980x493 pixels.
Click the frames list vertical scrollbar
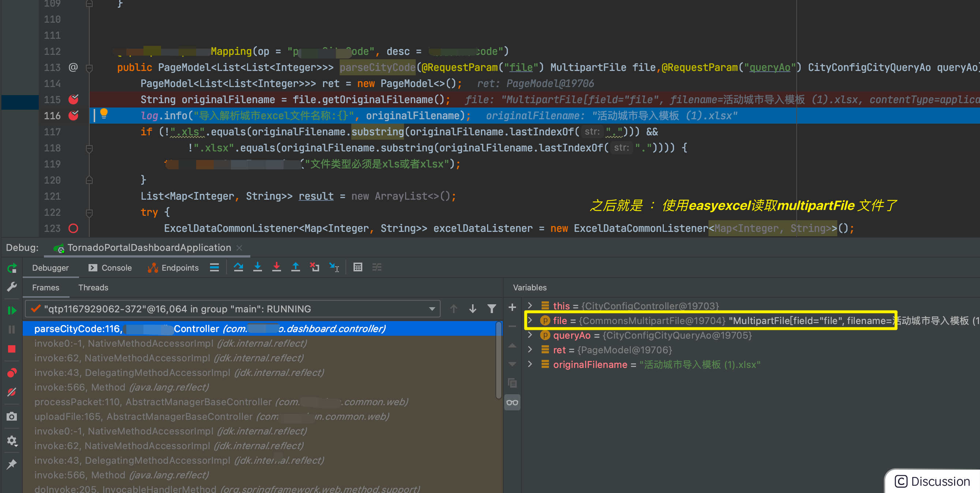(499, 361)
